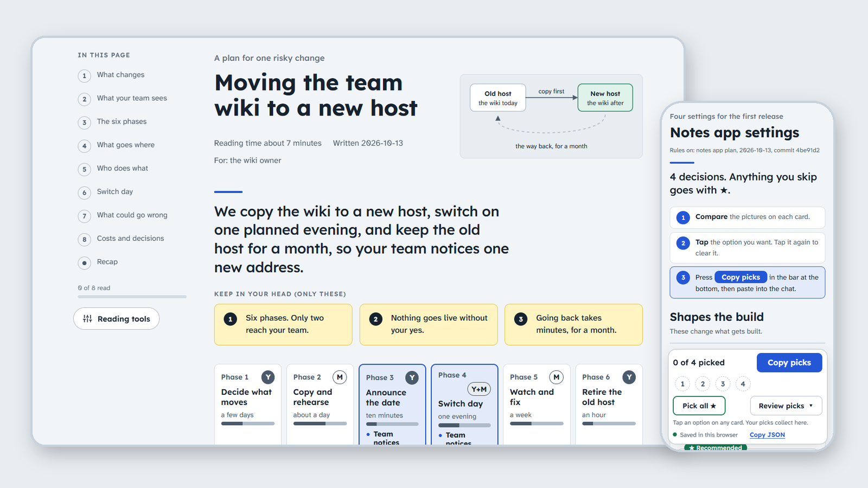Click number 5 circle beside Who does what
Viewport: 868px width, 488px height.
(x=84, y=169)
